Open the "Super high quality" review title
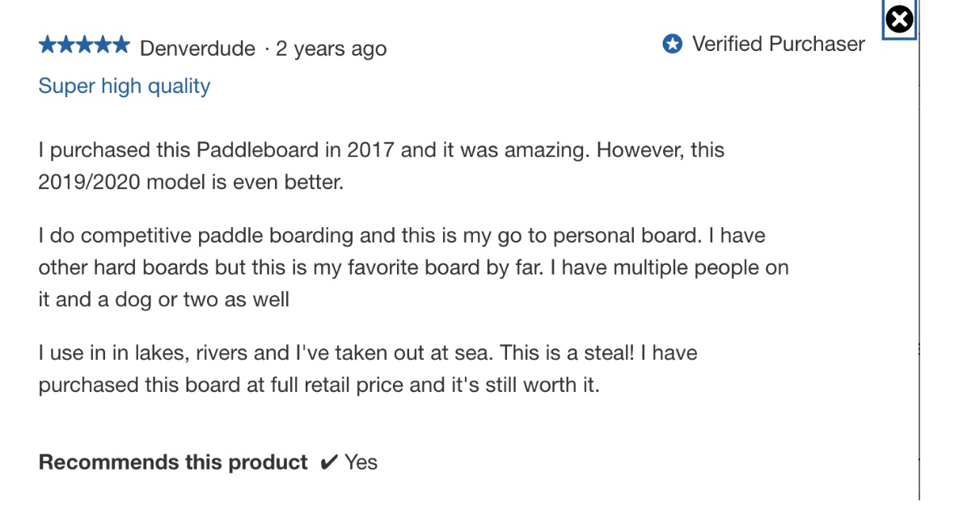Screen dimensions: 980x527 (x=125, y=86)
